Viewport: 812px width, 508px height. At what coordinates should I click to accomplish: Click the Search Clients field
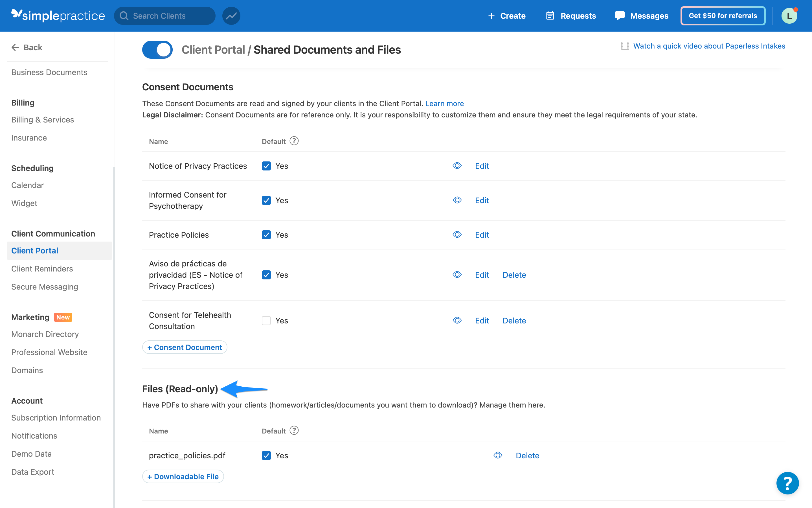164,16
